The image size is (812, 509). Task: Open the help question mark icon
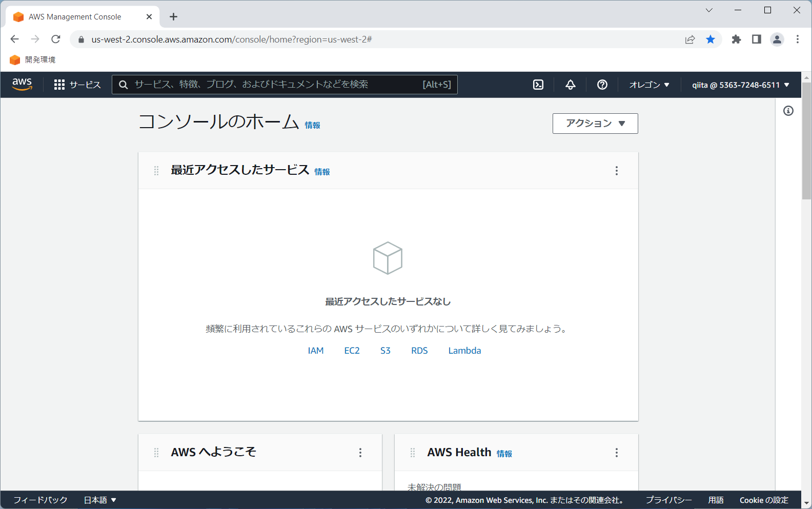click(602, 85)
